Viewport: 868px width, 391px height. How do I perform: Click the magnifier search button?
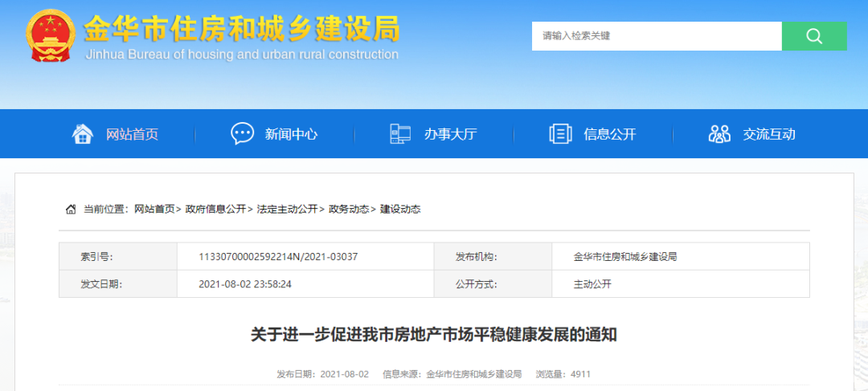click(x=813, y=36)
